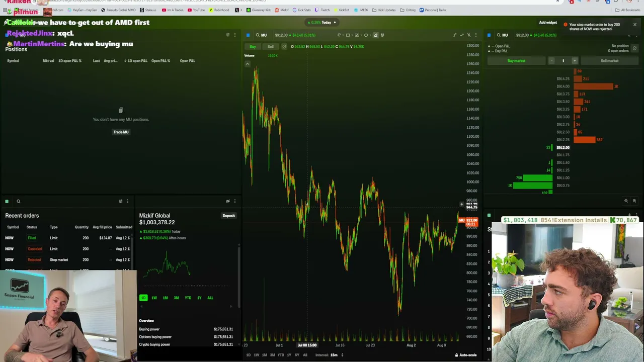Click the blue square on the ladder widget
The width and height of the screenshot is (644, 362).
click(x=489, y=35)
